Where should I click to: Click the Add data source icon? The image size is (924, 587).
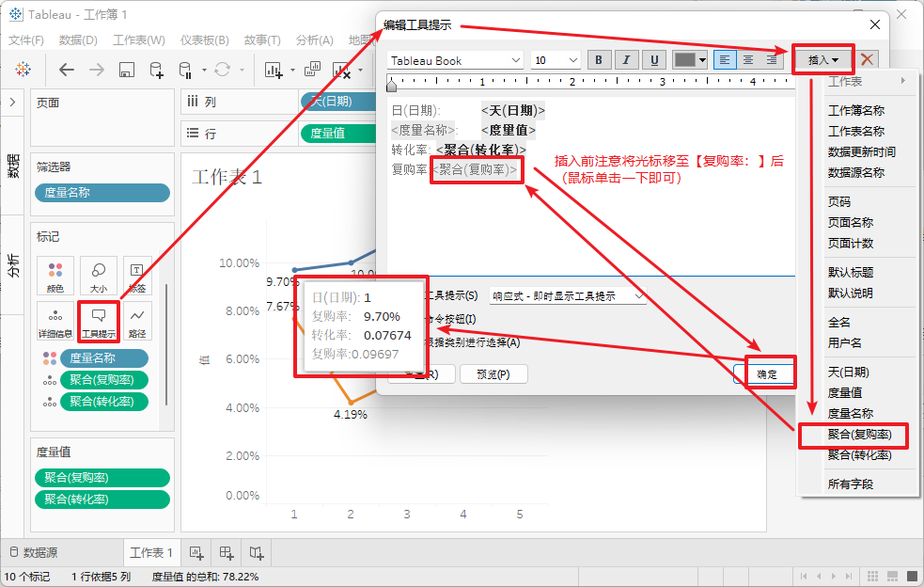coord(156,70)
